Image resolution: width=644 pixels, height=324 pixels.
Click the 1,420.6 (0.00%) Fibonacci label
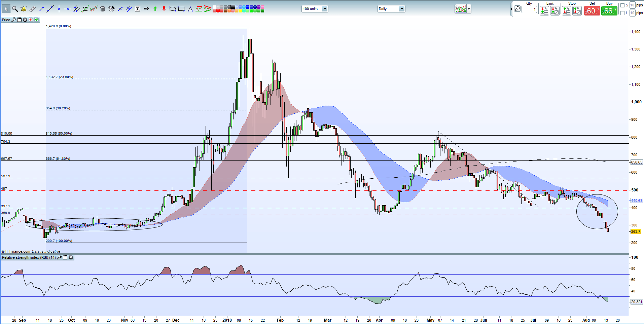[59, 26]
